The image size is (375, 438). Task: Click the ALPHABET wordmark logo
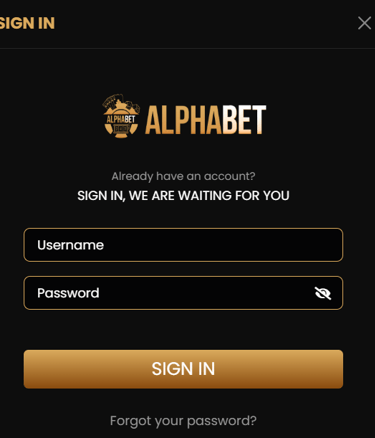(x=206, y=120)
